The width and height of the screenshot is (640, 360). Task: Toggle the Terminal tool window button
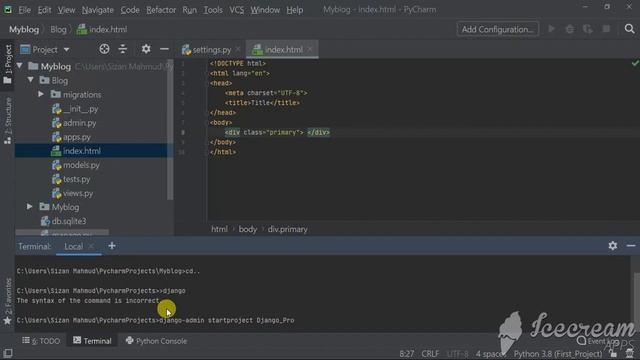pos(92,341)
